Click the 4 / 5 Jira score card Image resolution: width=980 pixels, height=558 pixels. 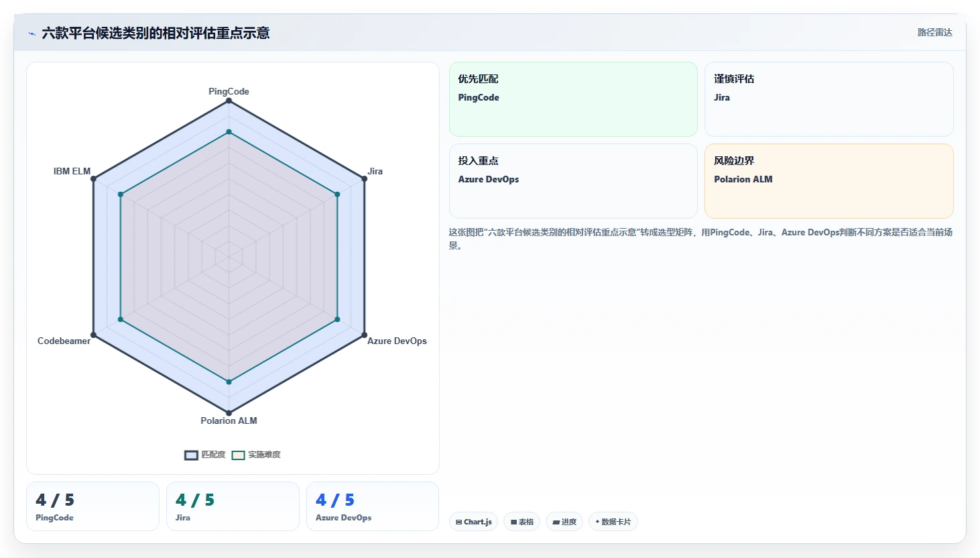click(233, 506)
